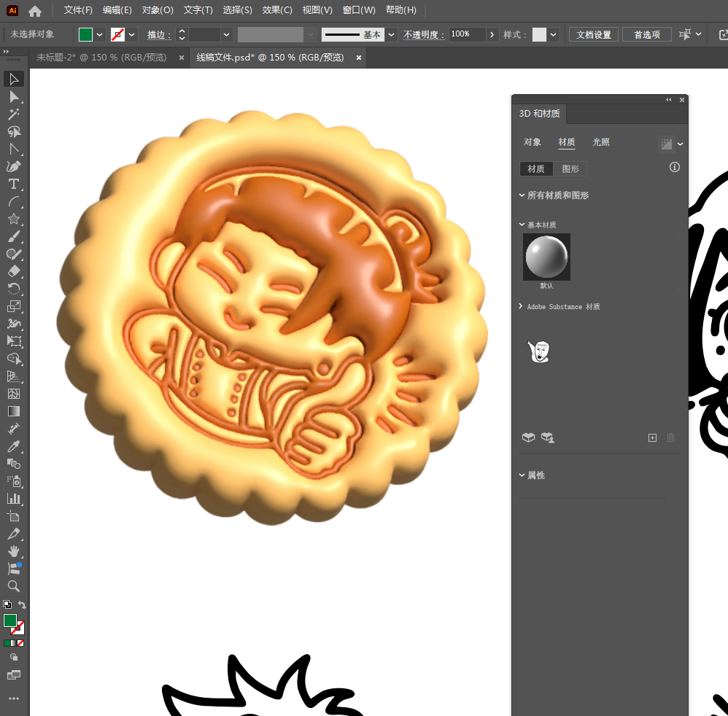The image size is (728, 716).
Task: Toggle drawing mode icon
Action: pyautogui.click(x=14, y=658)
